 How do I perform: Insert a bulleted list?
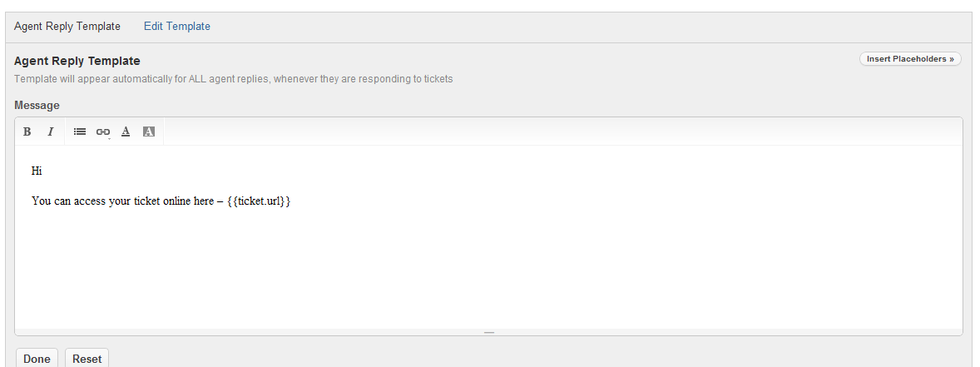[x=80, y=131]
